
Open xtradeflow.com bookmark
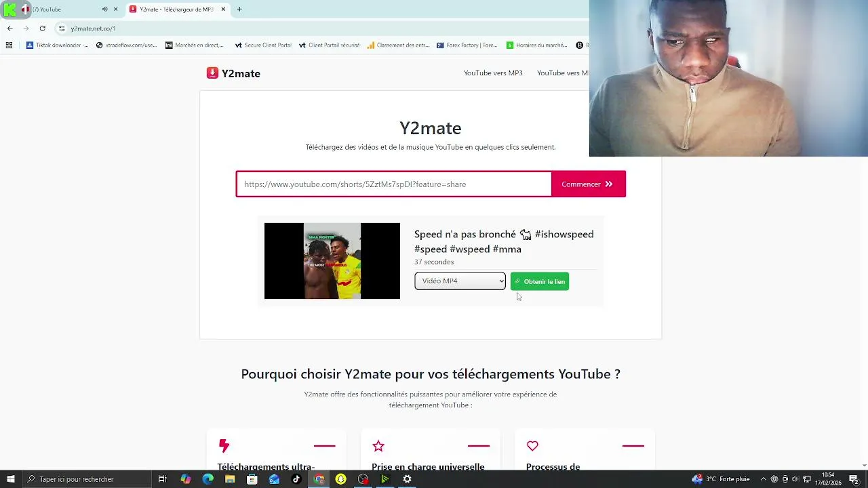click(x=126, y=45)
